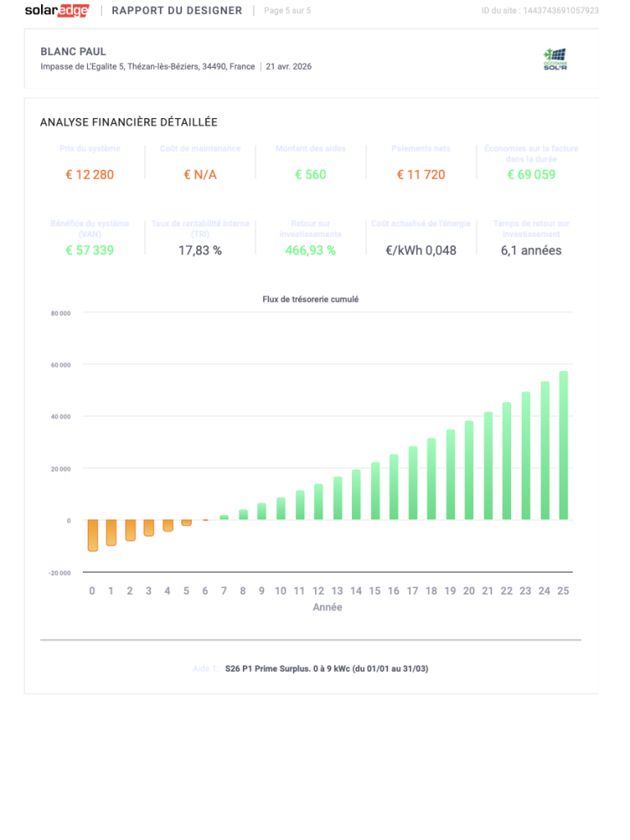Click the orange bar for year 0
Viewport: 630px width, 840px height.
coord(93,535)
